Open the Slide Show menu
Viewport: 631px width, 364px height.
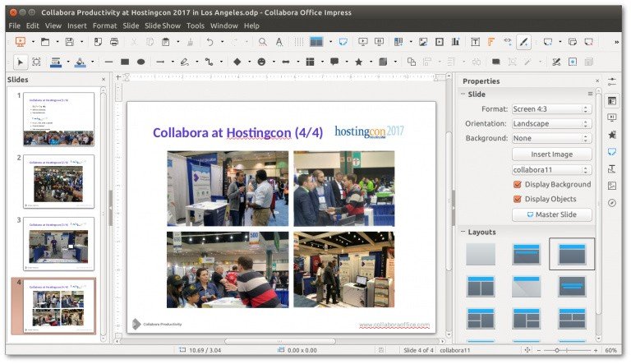[x=162, y=25]
